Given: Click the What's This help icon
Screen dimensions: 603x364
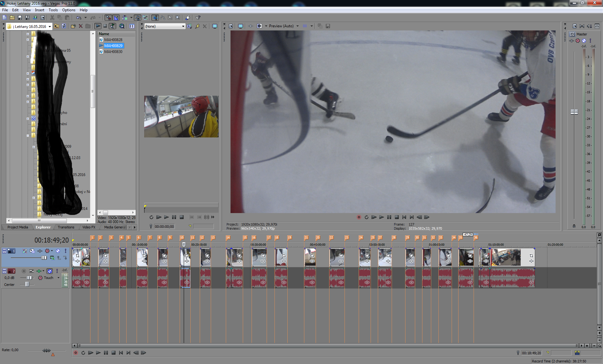Looking at the screenshot, I should [198, 18].
